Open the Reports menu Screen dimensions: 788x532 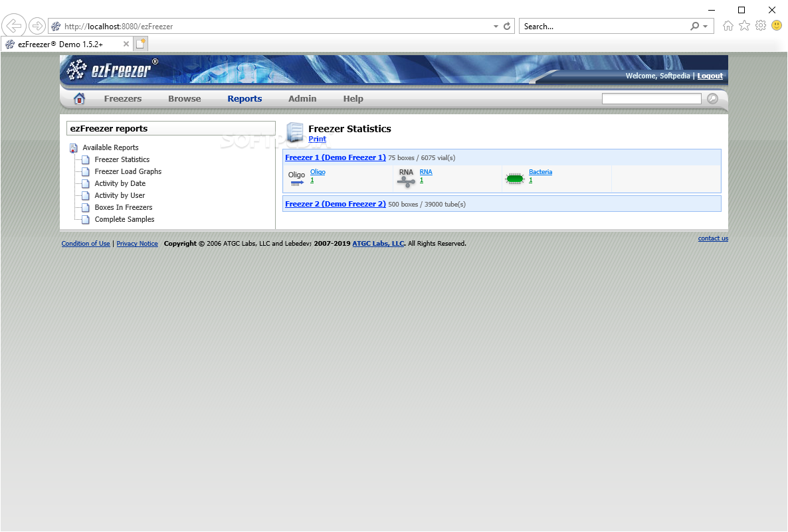click(245, 99)
